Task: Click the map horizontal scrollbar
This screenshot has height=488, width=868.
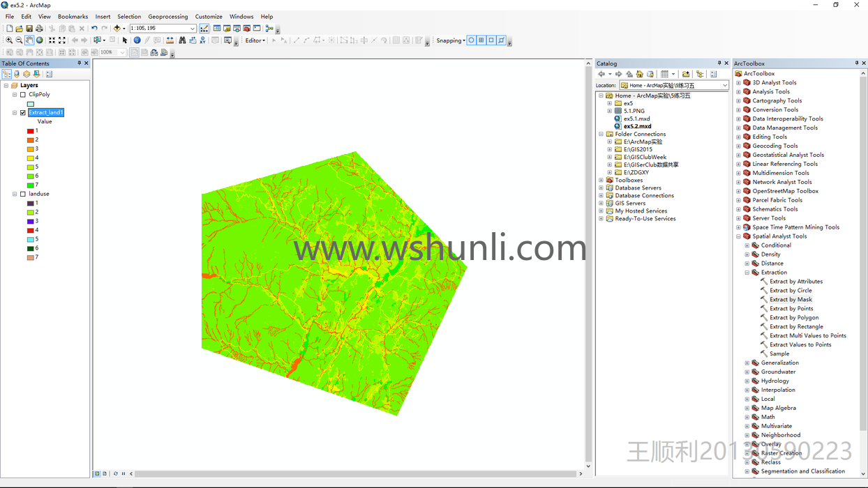Action: (x=356, y=473)
